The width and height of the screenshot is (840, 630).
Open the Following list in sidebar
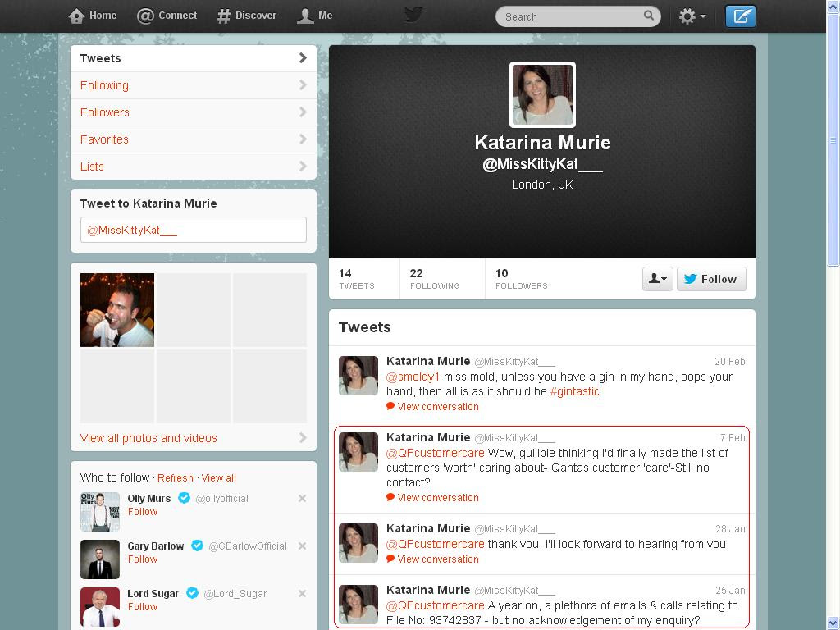[194, 85]
